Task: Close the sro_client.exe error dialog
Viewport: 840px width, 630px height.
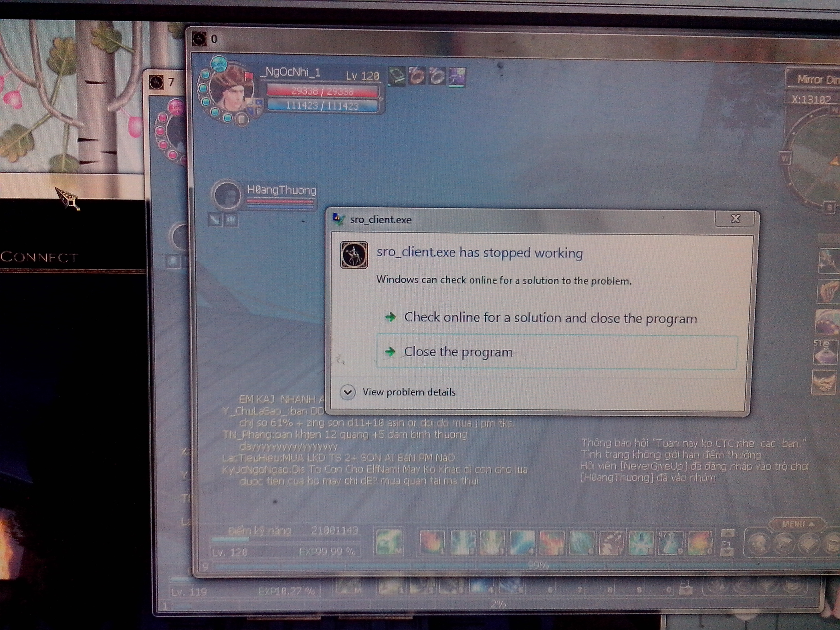Action: [x=735, y=219]
